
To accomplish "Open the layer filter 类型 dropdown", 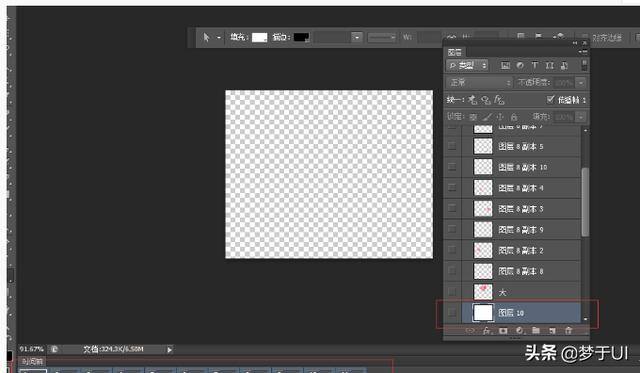I will pos(467,65).
